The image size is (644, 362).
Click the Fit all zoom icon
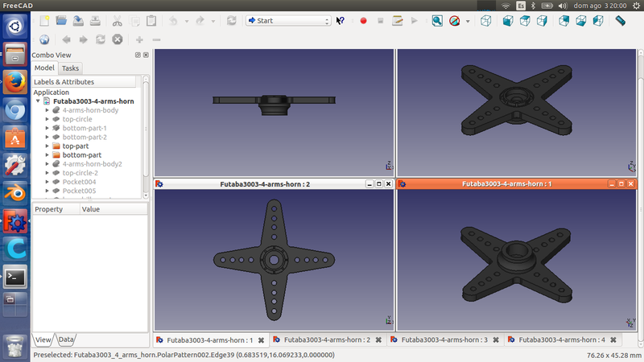coord(437,21)
